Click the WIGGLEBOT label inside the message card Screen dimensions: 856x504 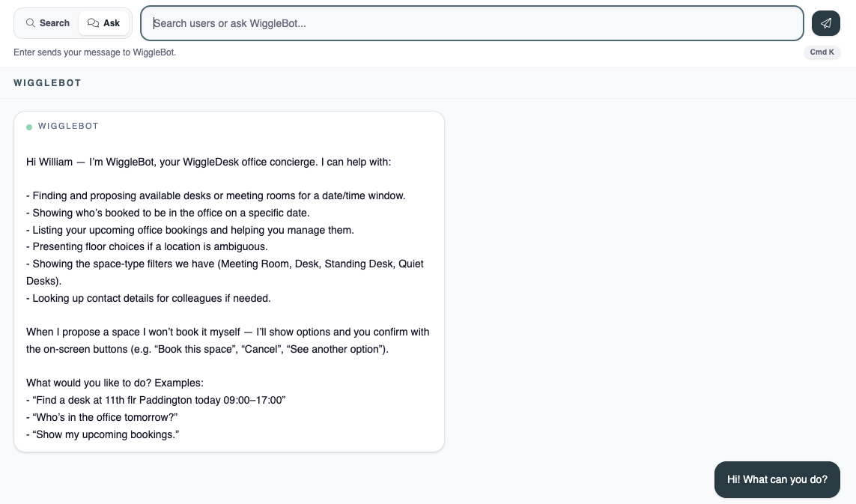[x=68, y=126]
